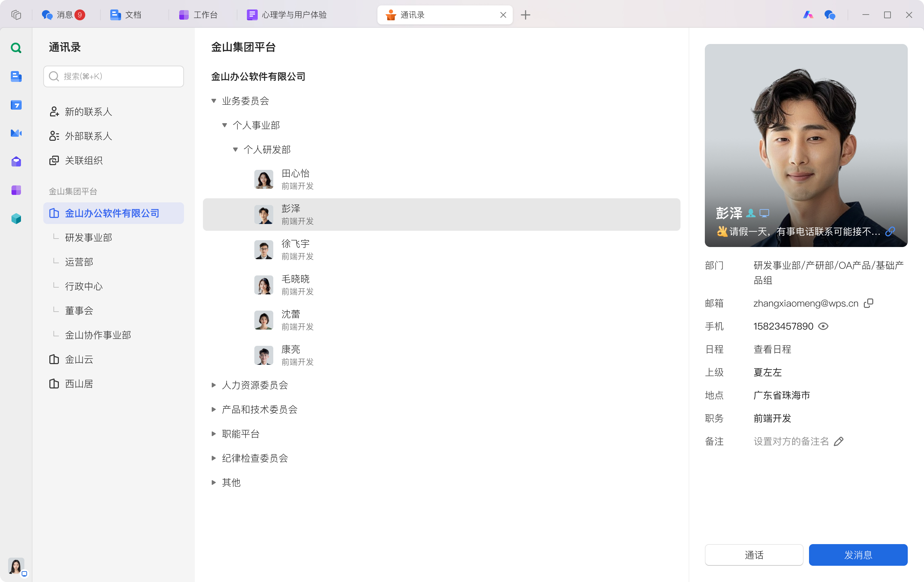The width and height of the screenshot is (924, 582).
Task: Click your own avatar at the sidebar bottom
Action: (16, 566)
